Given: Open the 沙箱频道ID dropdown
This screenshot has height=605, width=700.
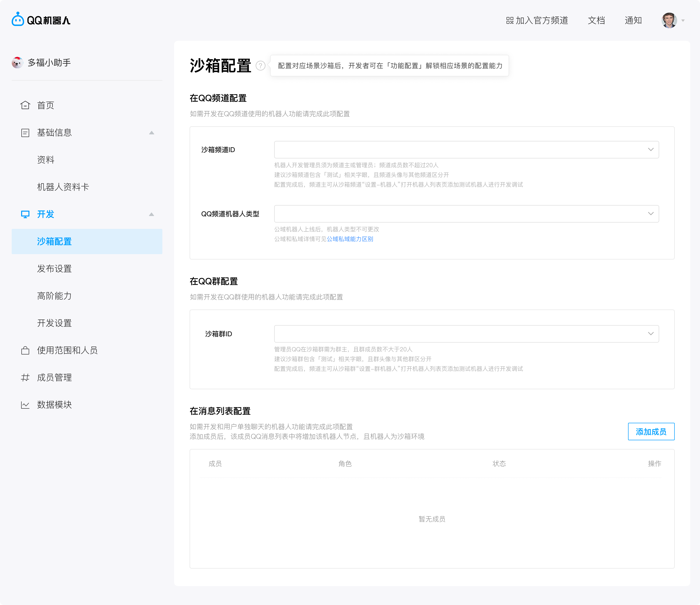Looking at the screenshot, I should click(x=650, y=149).
